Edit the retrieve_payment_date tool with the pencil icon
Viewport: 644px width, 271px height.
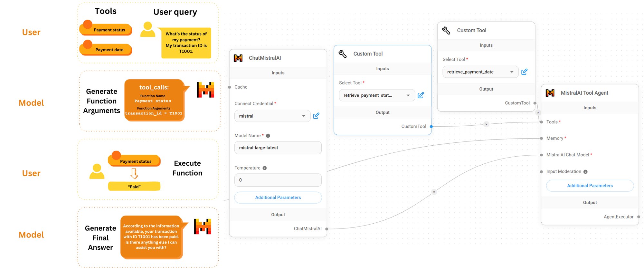click(524, 72)
